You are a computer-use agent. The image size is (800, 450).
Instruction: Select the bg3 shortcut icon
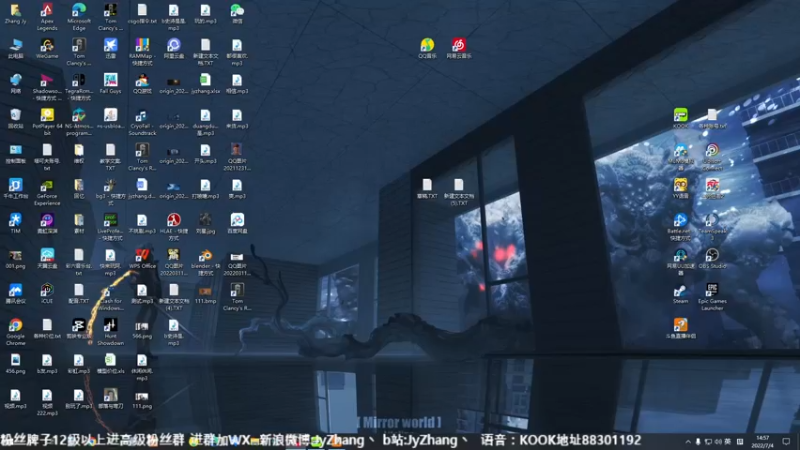[110, 192]
